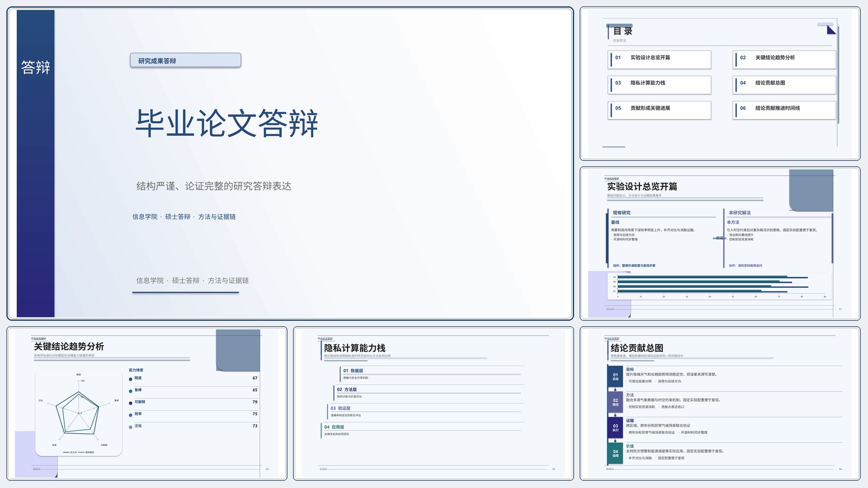This screenshot has width=868, height=488.
Task: Click the 研究成果答辩 badge on title slide
Action: 185,61
